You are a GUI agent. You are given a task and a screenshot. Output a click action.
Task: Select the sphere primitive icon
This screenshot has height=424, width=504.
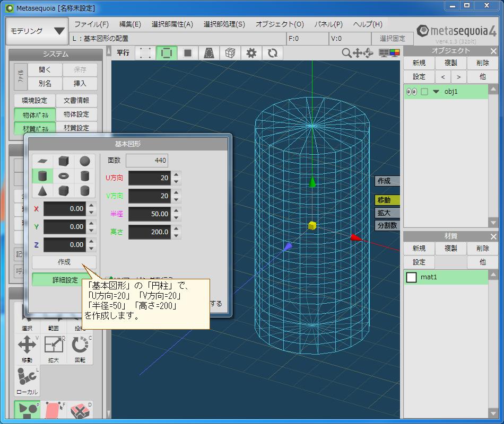(85, 161)
